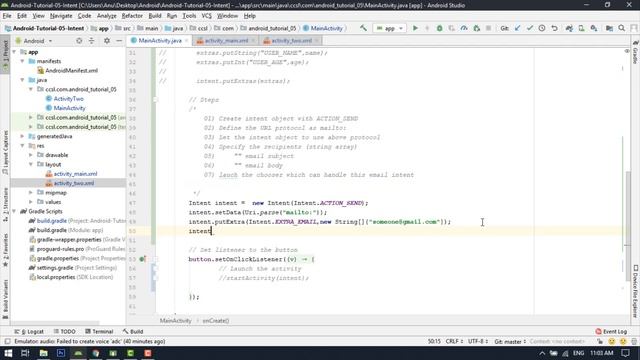Expand the drawable folder
This screenshot has height=360, width=640.
pyautogui.click(x=31, y=155)
